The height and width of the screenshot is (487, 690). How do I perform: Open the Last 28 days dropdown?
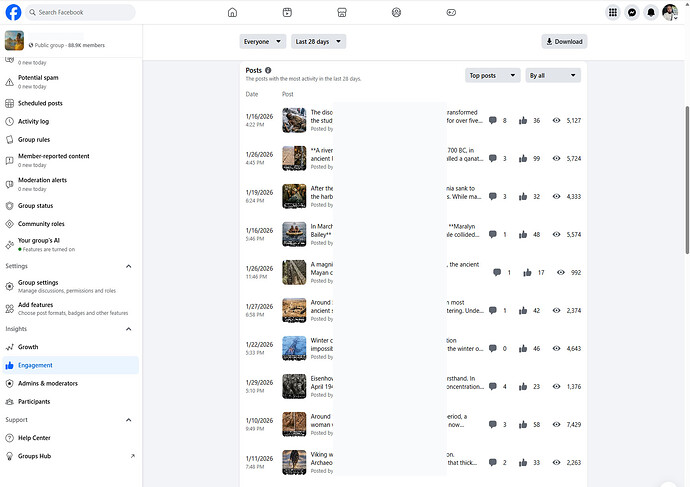coord(318,41)
